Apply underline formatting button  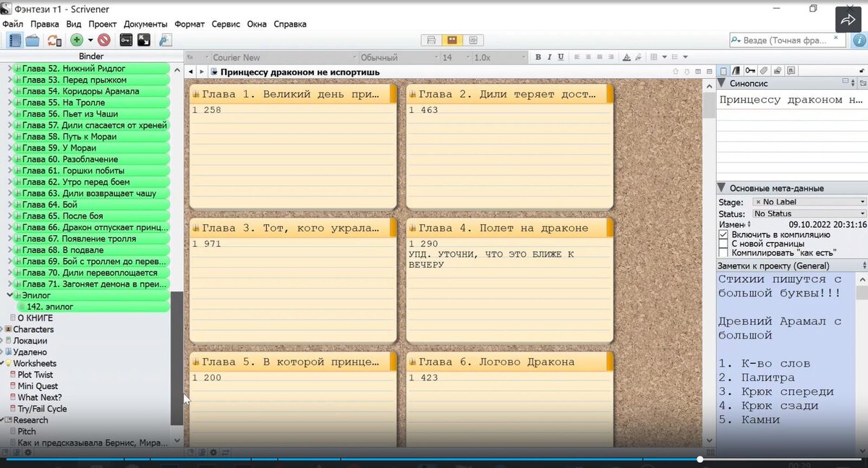(561, 57)
